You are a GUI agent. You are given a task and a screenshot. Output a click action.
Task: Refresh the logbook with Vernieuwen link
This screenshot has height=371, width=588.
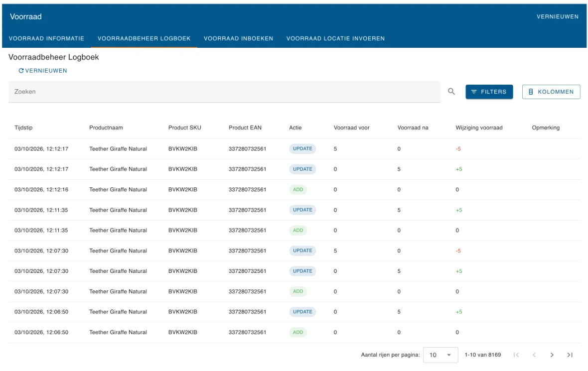(x=43, y=70)
